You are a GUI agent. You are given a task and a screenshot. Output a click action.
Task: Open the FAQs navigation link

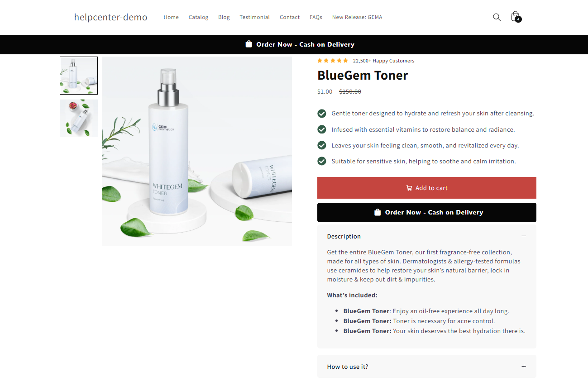tap(316, 17)
